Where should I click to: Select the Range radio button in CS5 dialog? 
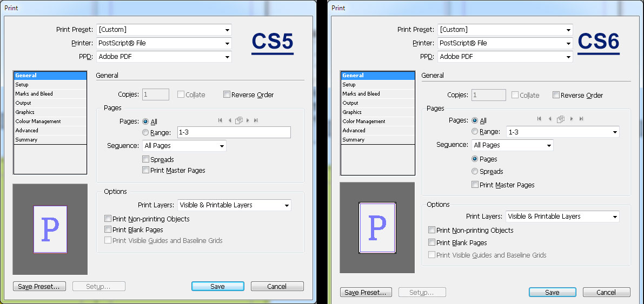point(145,132)
